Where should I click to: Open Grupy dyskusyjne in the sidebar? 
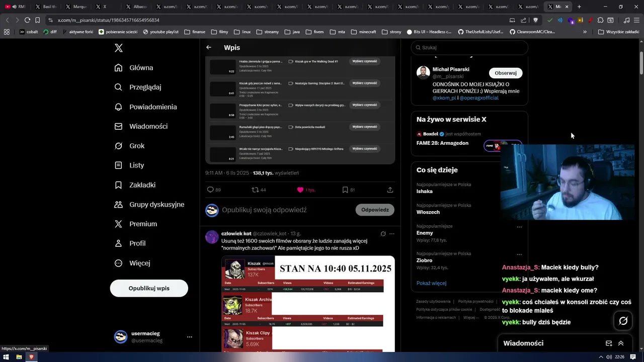pyautogui.click(x=149, y=205)
